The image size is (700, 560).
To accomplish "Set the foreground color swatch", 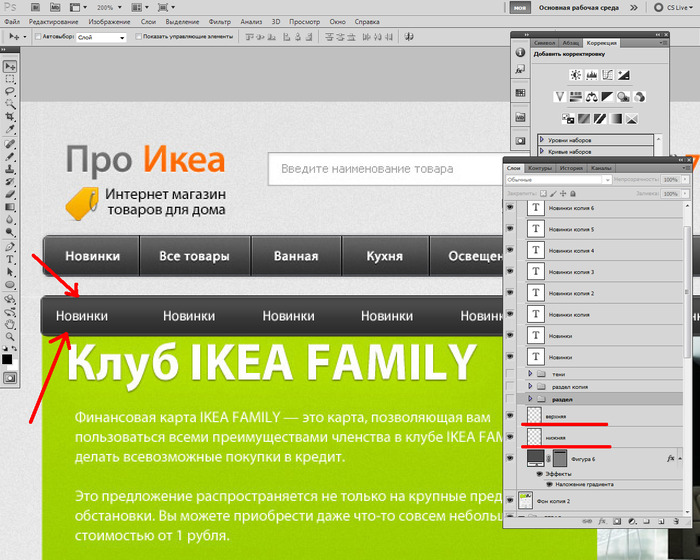I will (x=7, y=359).
